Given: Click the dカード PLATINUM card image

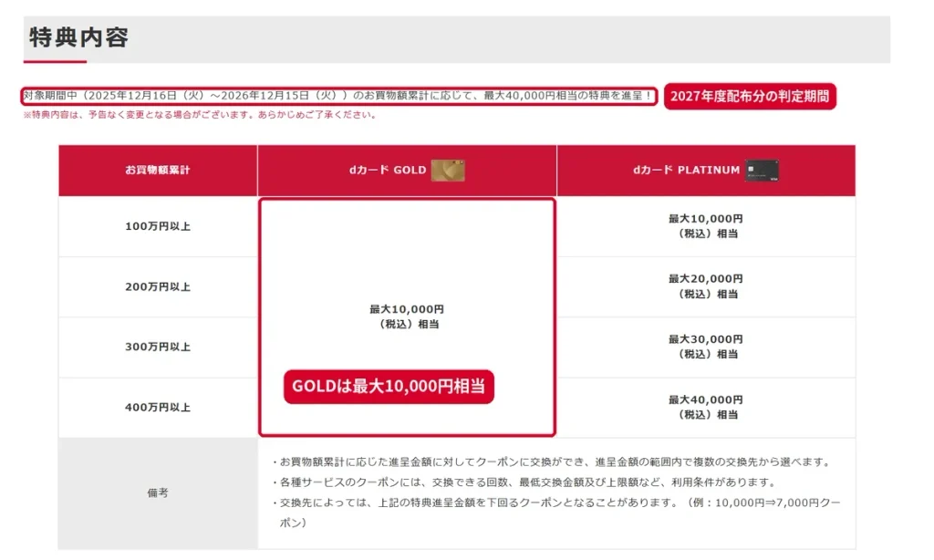Looking at the screenshot, I should (762, 171).
